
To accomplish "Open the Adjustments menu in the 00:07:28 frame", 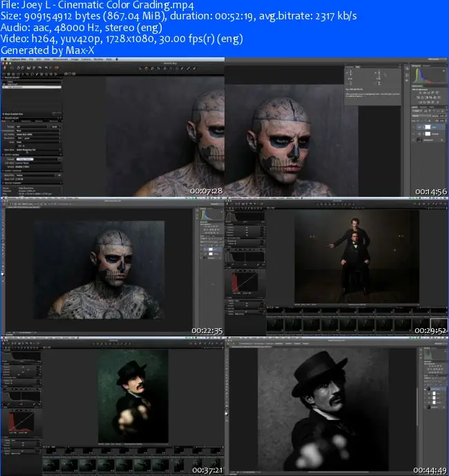I will pos(60,59).
